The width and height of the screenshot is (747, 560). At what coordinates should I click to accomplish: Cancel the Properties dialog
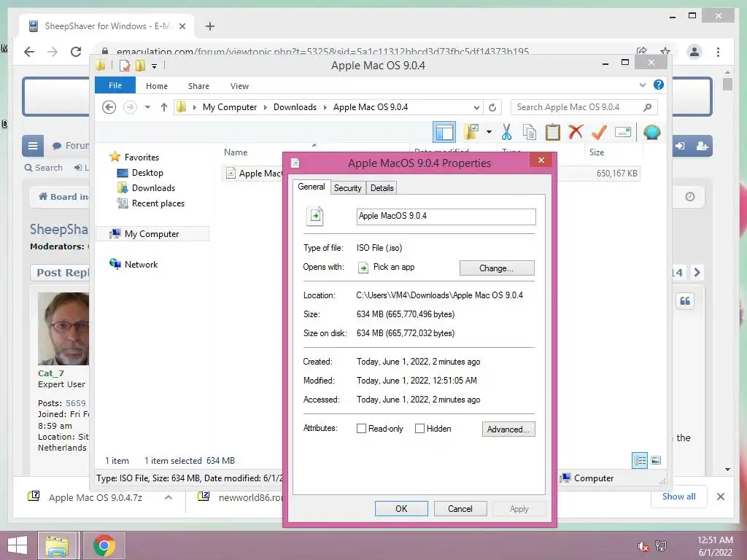coord(460,508)
